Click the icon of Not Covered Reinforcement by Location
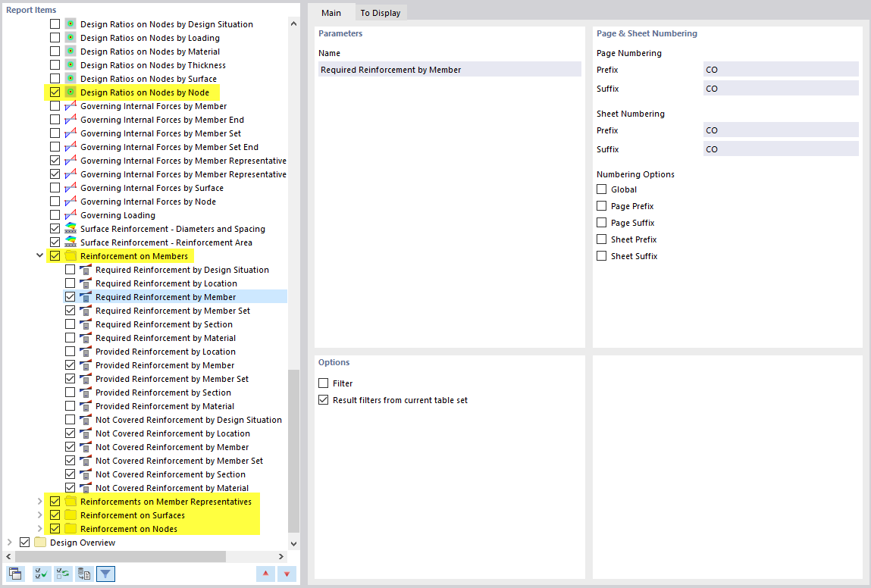 coord(86,433)
